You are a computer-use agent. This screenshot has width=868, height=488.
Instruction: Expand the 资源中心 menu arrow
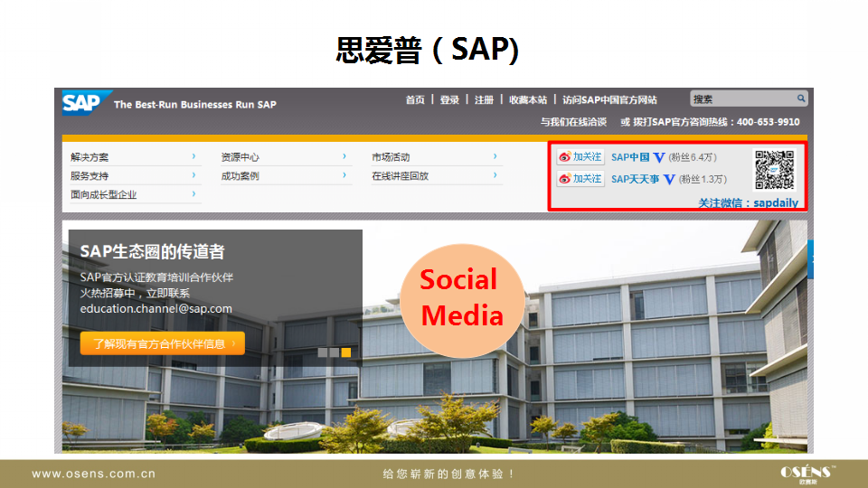(x=344, y=156)
